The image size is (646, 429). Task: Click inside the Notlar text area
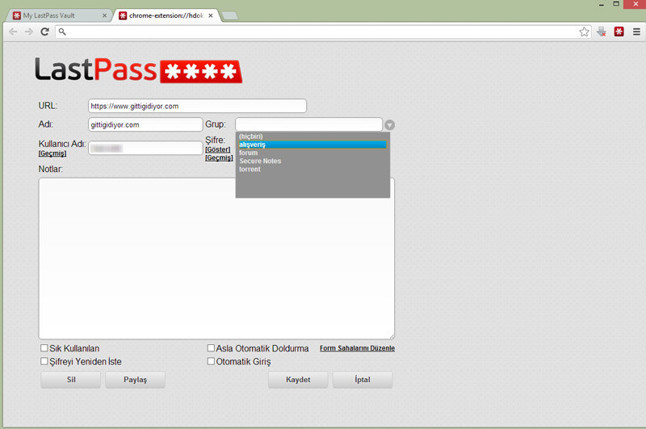click(216, 258)
